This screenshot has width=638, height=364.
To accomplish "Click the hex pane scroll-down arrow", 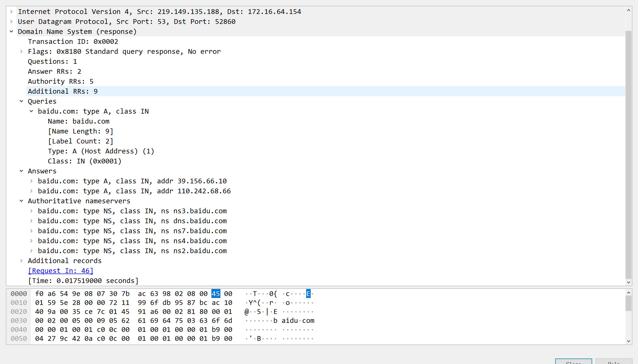I will tap(629, 341).
